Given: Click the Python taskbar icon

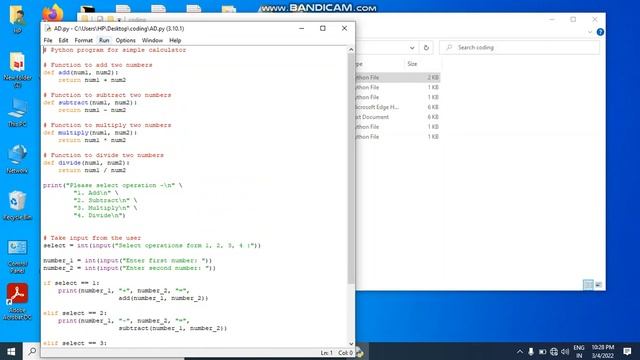Looking at the screenshot, I should pos(360,351).
